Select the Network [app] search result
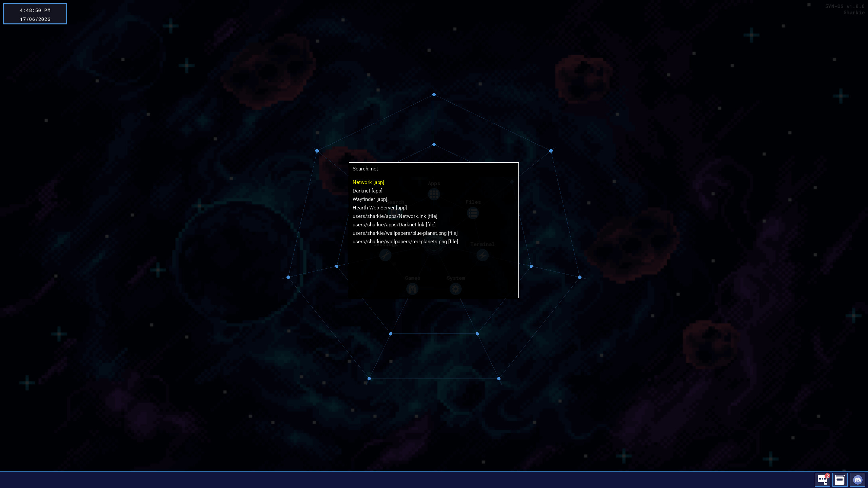This screenshot has height=488, width=868. 368,182
